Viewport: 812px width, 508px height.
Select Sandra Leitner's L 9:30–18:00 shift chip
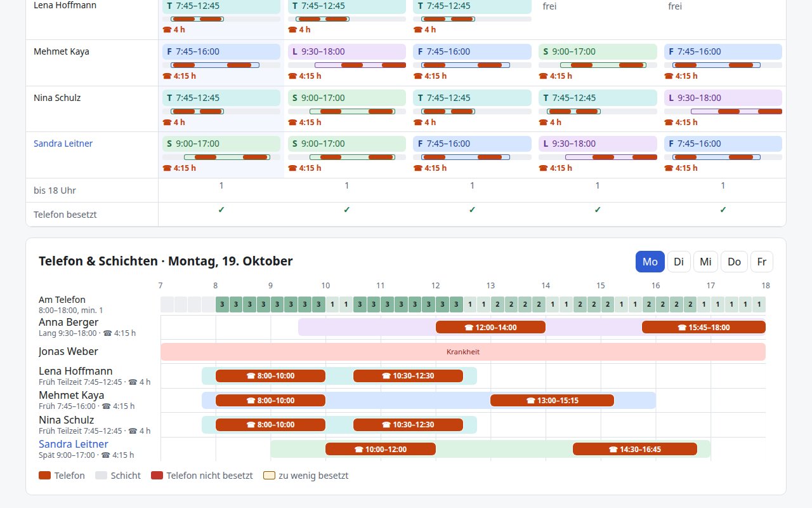(x=598, y=144)
